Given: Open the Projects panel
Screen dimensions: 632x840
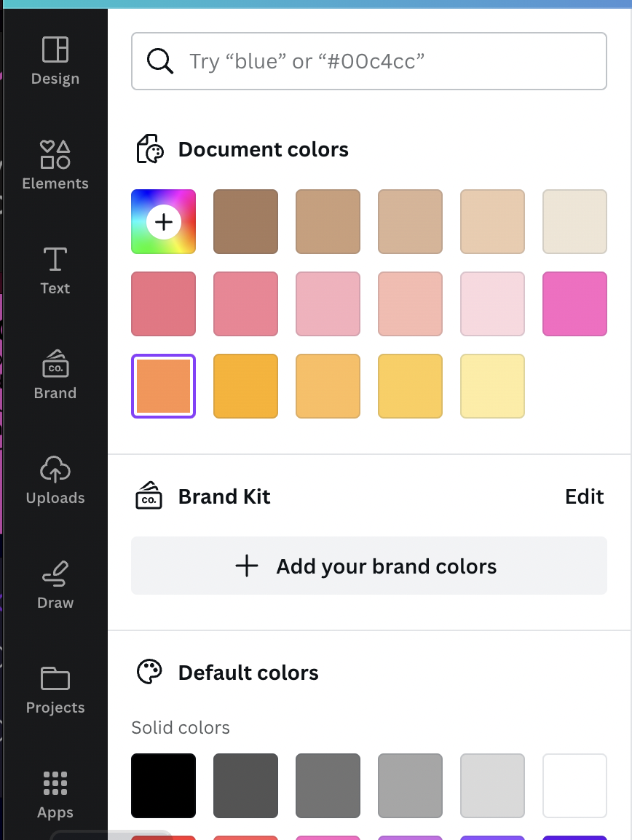Looking at the screenshot, I should [55, 688].
